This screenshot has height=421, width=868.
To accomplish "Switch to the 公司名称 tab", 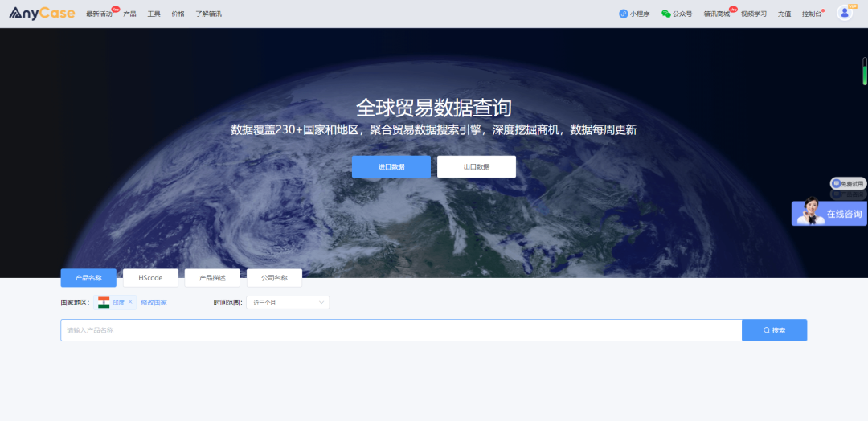I will point(275,278).
